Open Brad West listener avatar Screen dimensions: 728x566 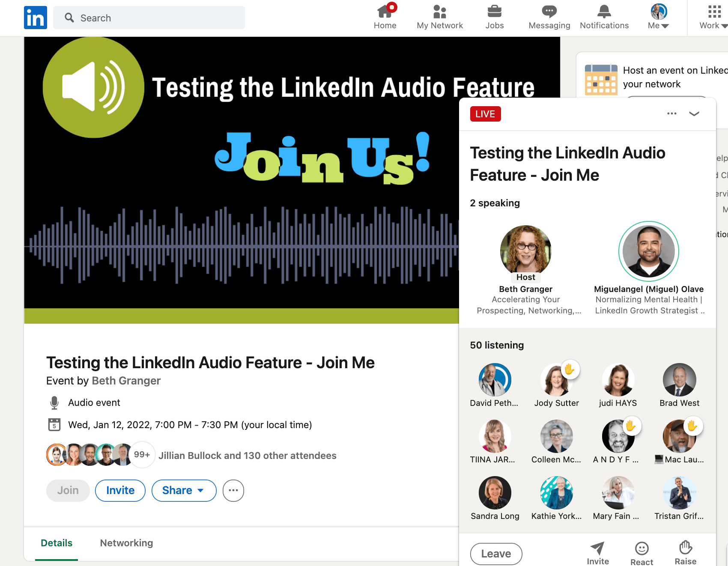[x=680, y=380]
